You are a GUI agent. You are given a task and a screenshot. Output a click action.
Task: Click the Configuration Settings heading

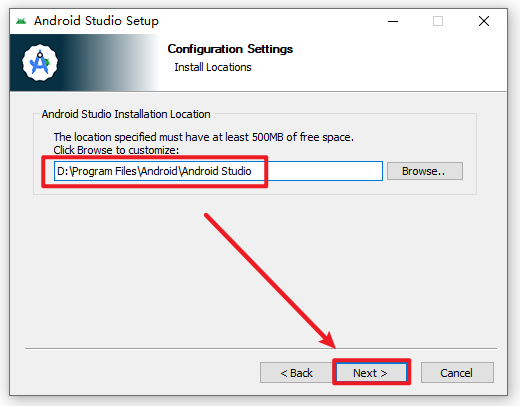click(x=230, y=49)
